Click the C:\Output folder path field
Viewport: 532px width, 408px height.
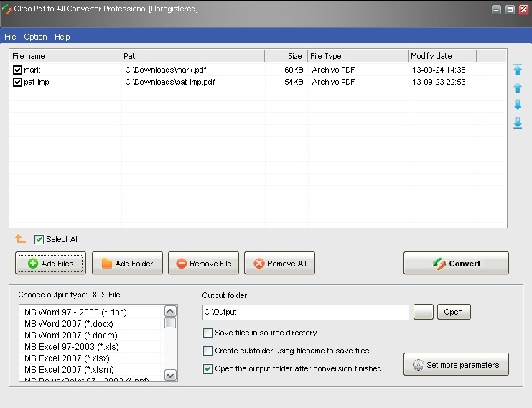coord(305,312)
